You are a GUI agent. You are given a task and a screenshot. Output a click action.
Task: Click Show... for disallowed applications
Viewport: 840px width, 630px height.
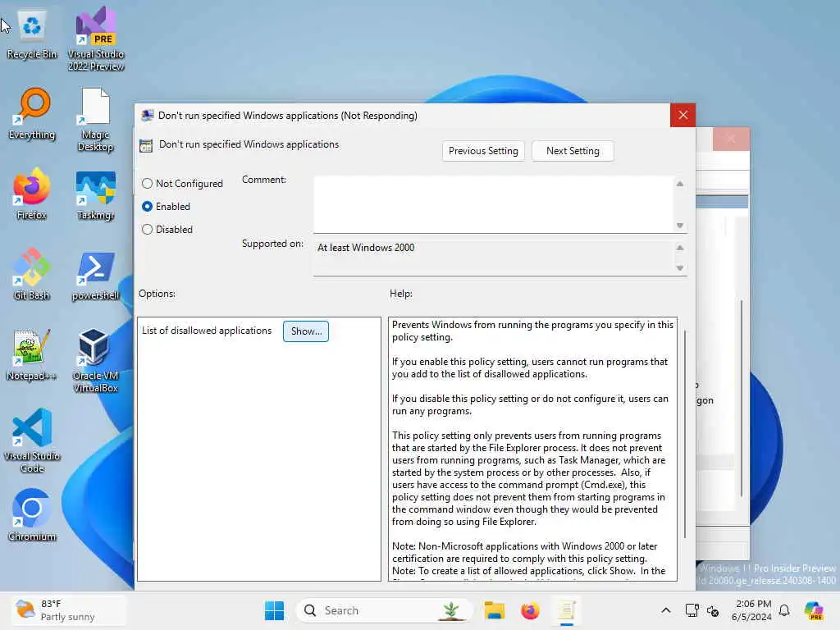point(306,331)
